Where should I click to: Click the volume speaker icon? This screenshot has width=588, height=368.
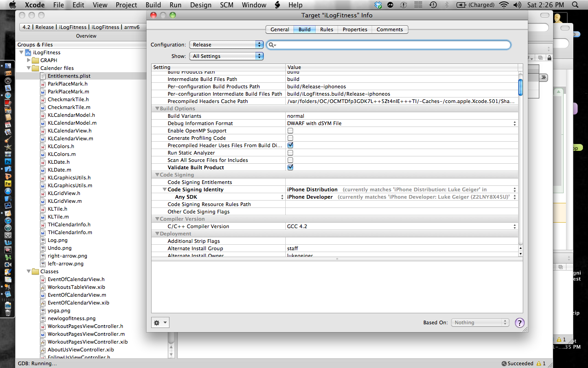click(x=517, y=5)
